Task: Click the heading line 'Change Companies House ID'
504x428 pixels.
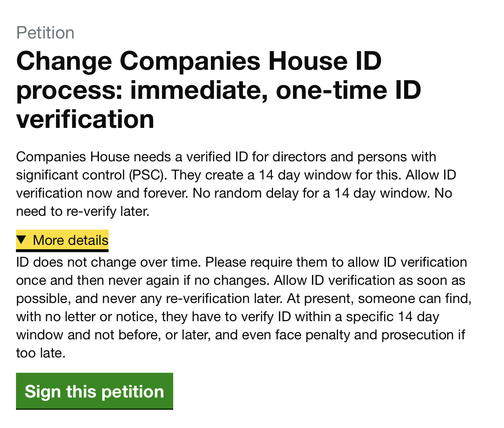Action: [199, 61]
